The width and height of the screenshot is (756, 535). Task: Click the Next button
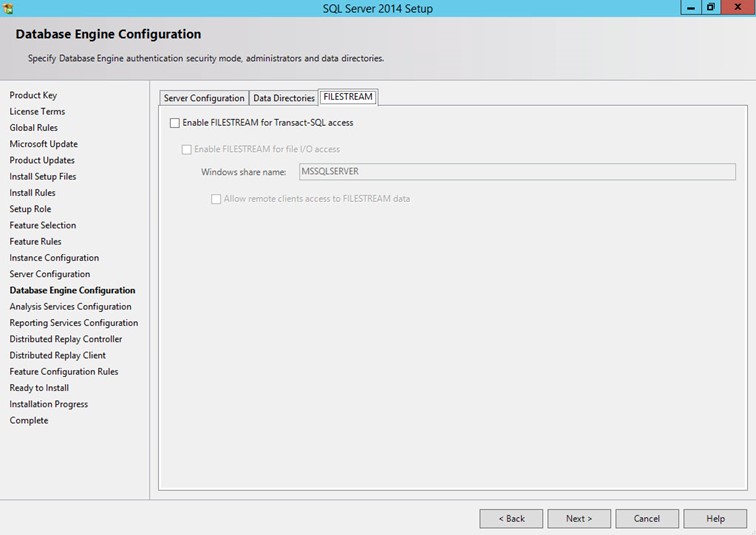tap(578, 519)
